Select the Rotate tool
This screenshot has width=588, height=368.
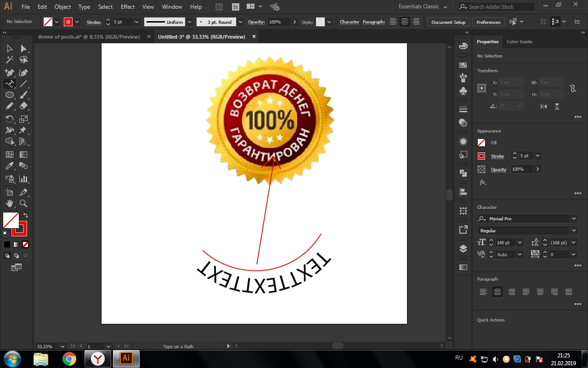pyautogui.click(x=9, y=119)
